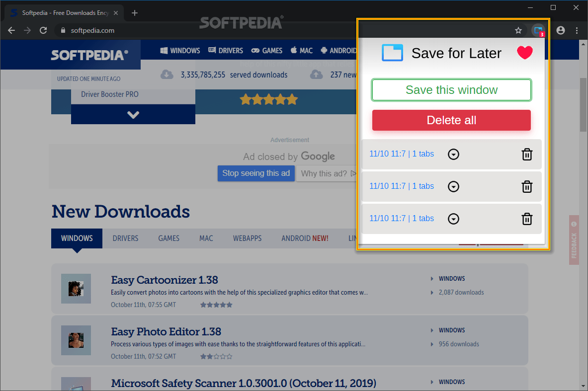Click the forward navigation arrow
588x391 pixels.
pyautogui.click(x=27, y=30)
